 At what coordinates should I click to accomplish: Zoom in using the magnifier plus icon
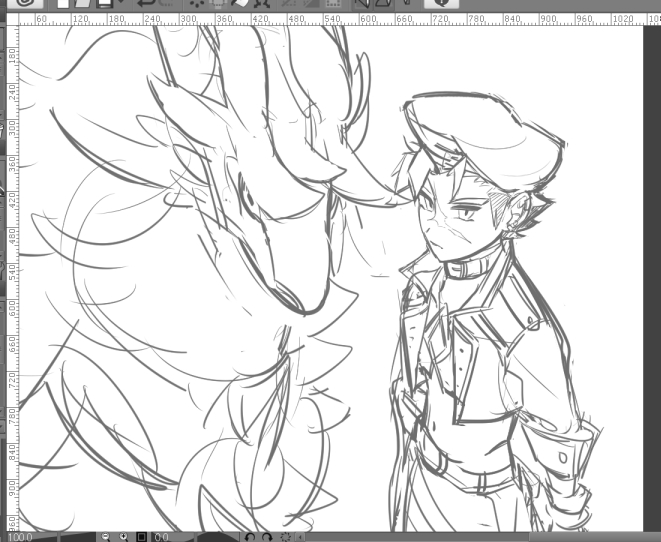pos(124,537)
